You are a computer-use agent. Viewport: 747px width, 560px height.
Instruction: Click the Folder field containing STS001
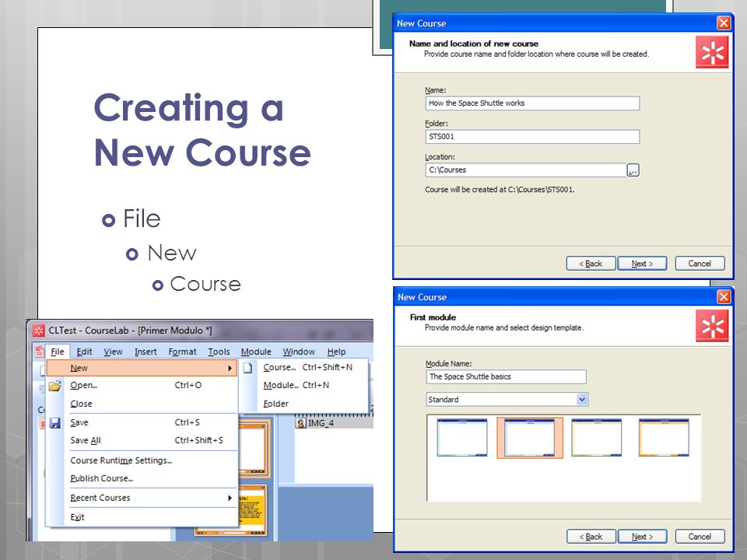[x=532, y=137]
